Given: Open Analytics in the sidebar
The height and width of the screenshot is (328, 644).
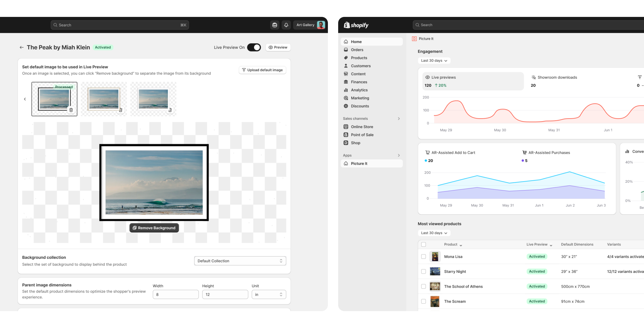Looking at the screenshot, I should [x=359, y=90].
